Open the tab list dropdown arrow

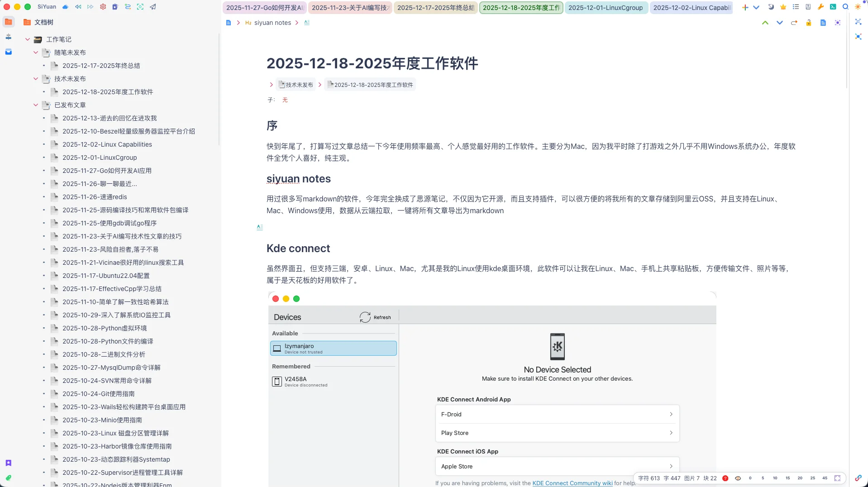coord(756,7)
